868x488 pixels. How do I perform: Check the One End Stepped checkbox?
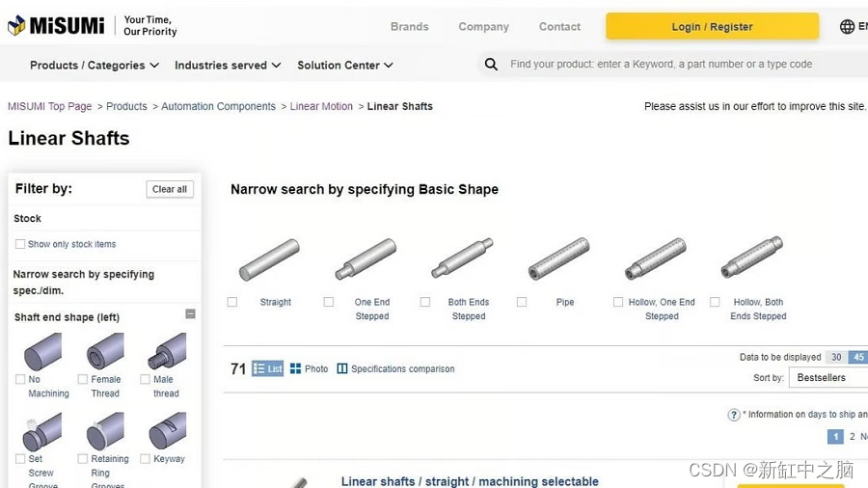click(x=329, y=302)
